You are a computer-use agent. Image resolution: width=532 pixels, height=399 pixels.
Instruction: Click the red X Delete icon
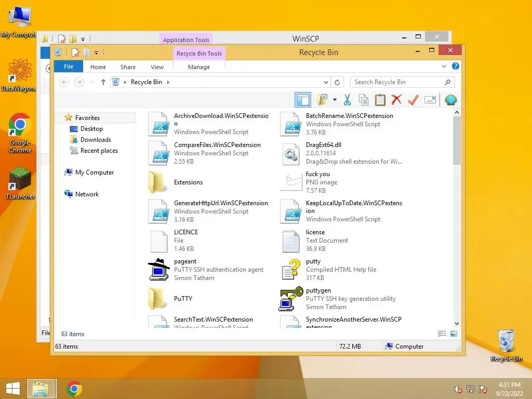tap(396, 100)
